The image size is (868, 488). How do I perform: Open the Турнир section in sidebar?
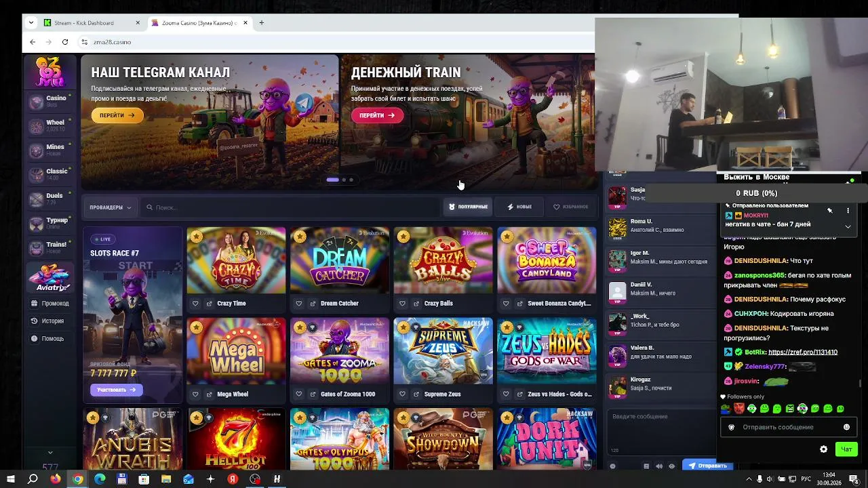coord(49,223)
